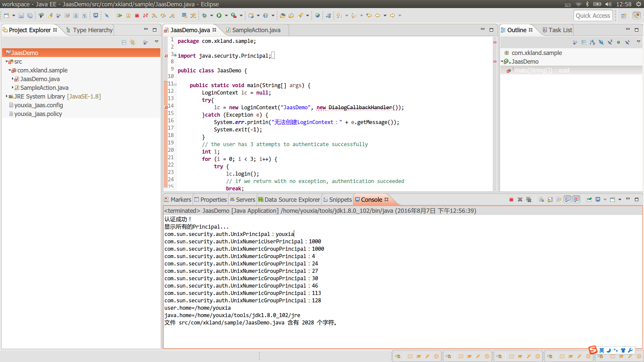Switch to the SampleAction.java editor tab
The width and height of the screenshot is (644, 362).
pyautogui.click(x=256, y=30)
